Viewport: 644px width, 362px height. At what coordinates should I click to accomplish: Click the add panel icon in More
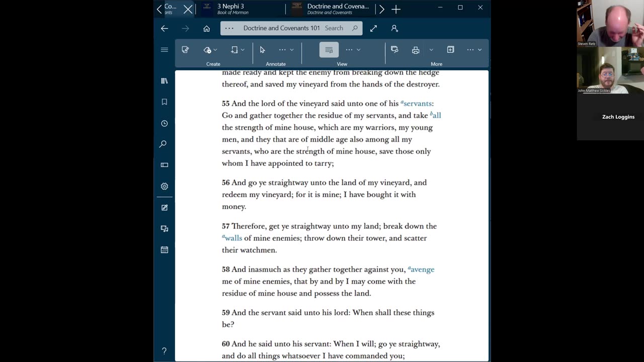pyautogui.click(x=450, y=50)
